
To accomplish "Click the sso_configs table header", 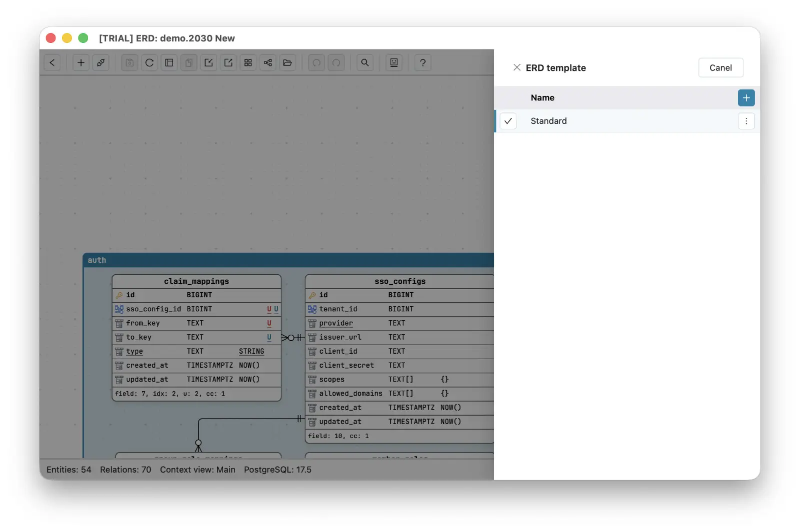I will pyautogui.click(x=400, y=281).
